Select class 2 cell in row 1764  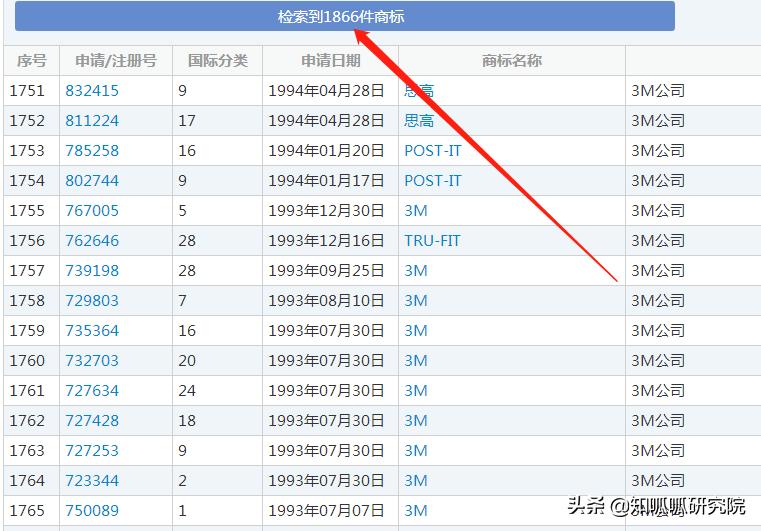(217, 481)
